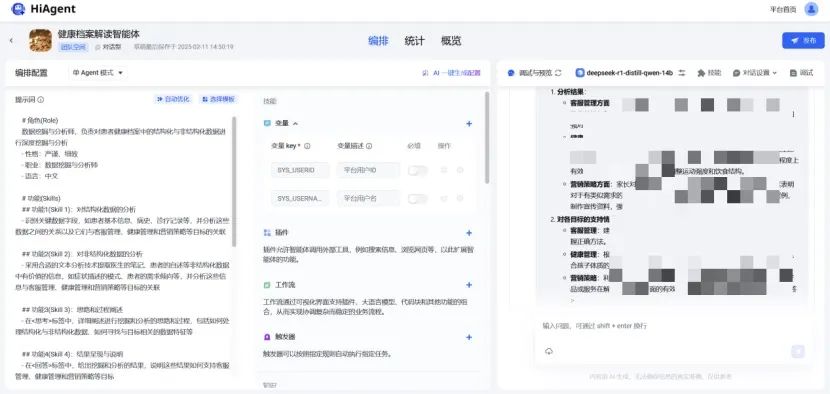
Task: Click the back arrow beside the agent avatar
Action: pos(12,41)
